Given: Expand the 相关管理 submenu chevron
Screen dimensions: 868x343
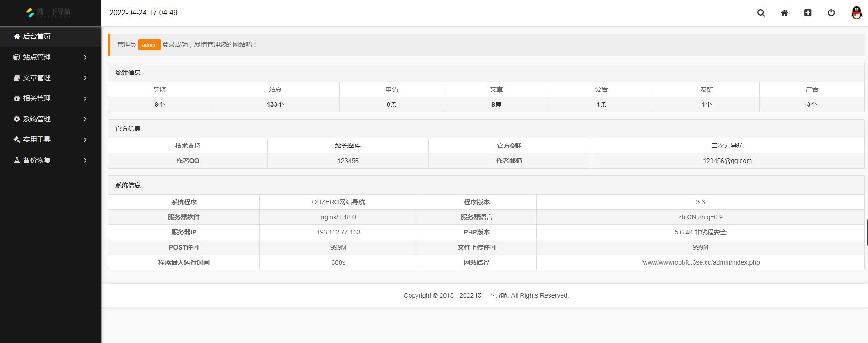Looking at the screenshot, I should [x=85, y=98].
